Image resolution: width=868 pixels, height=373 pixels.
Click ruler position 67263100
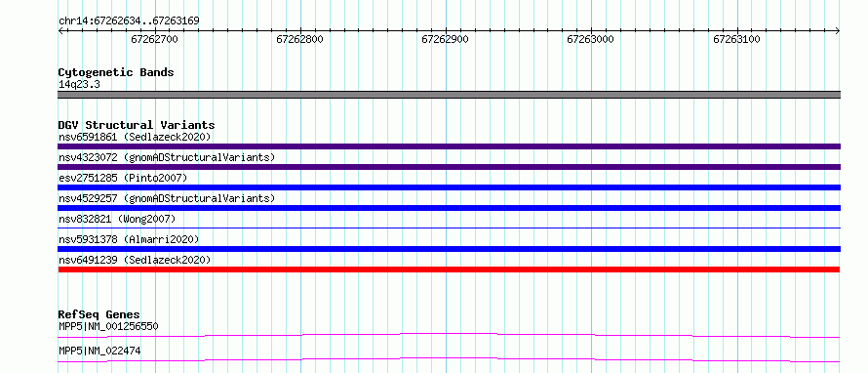[736, 39]
